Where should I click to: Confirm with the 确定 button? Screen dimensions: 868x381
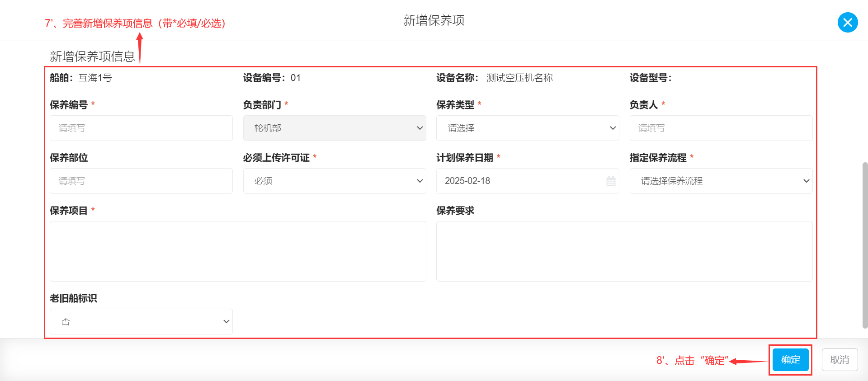point(790,360)
